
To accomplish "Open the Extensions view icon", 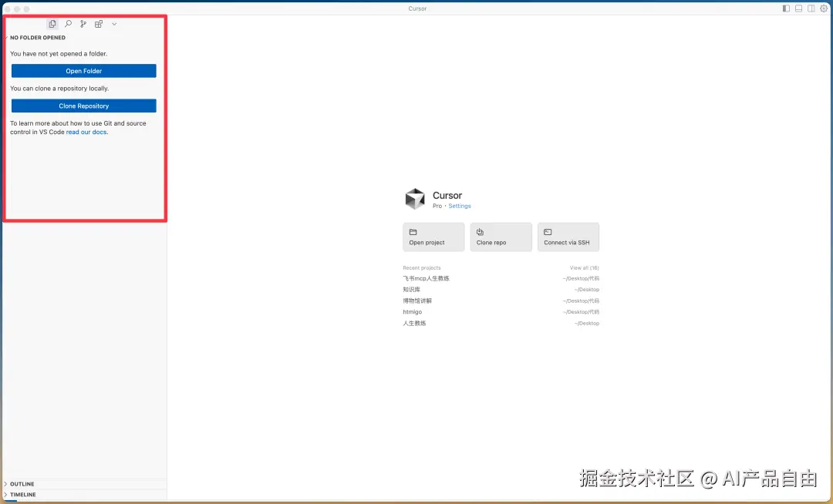I will (x=99, y=24).
